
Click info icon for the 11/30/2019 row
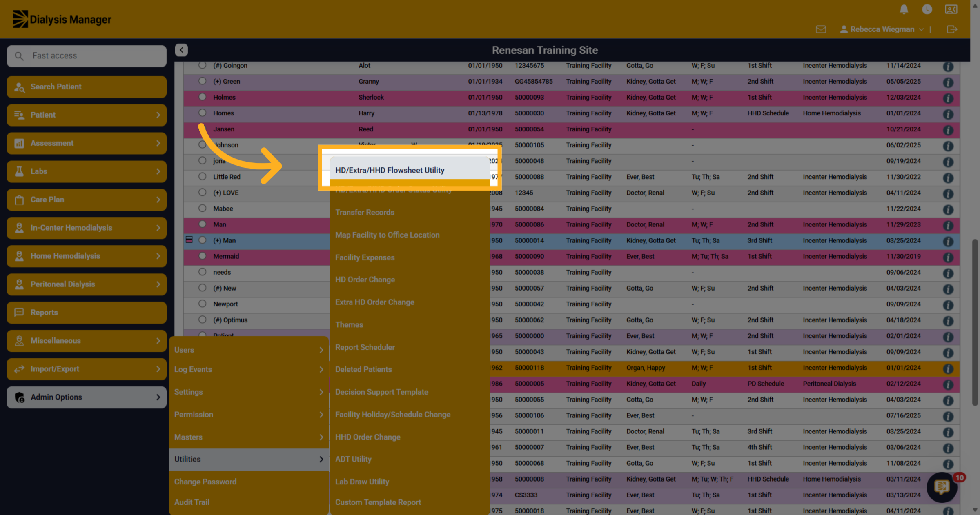click(948, 257)
